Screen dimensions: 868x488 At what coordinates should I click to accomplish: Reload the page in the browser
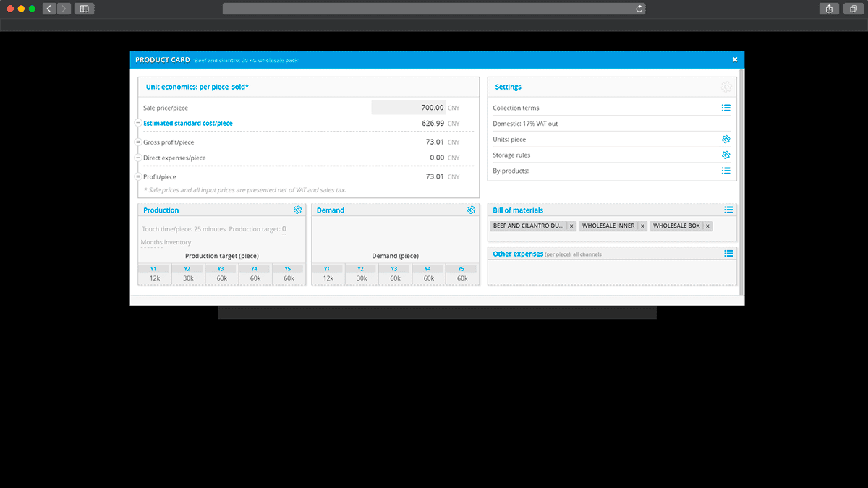pyautogui.click(x=639, y=9)
